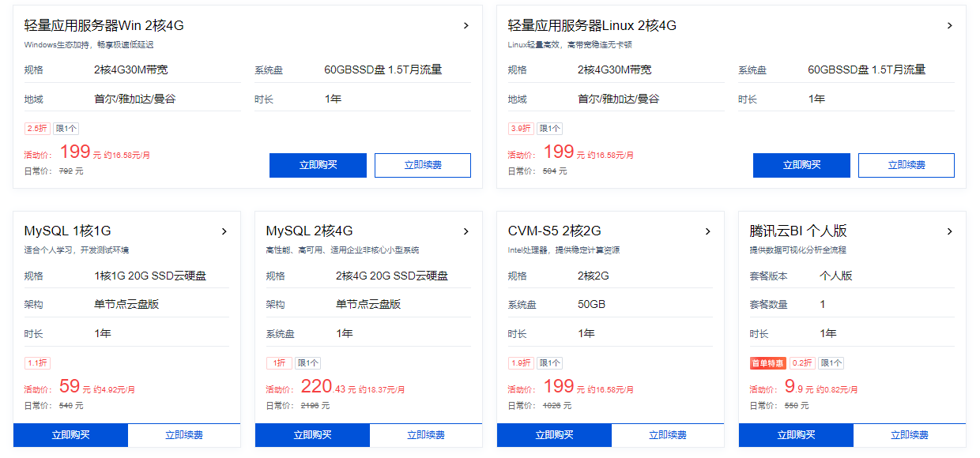Click 首尔/雅加达/曼谷 region in Linux card
Screen dimensions: 980x458
619,99
